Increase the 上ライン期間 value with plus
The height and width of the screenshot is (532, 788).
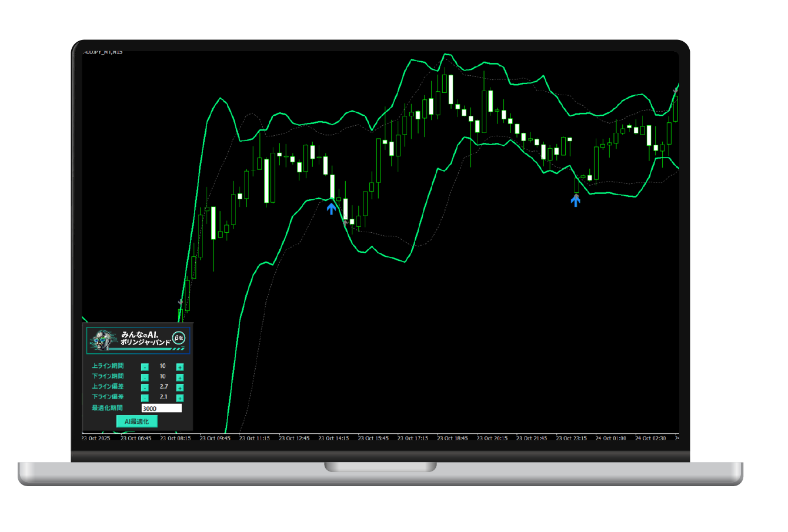click(x=180, y=367)
